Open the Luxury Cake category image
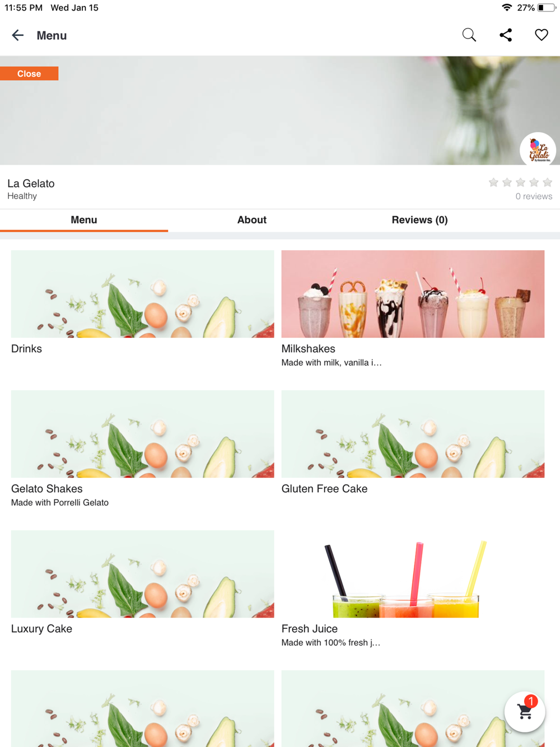The image size is (560, 747). point(143,574)
